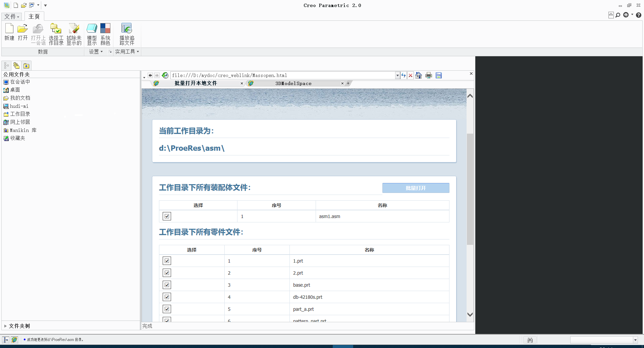
Task: Open 模型显示 model display settings
Action: coord(92,34)
